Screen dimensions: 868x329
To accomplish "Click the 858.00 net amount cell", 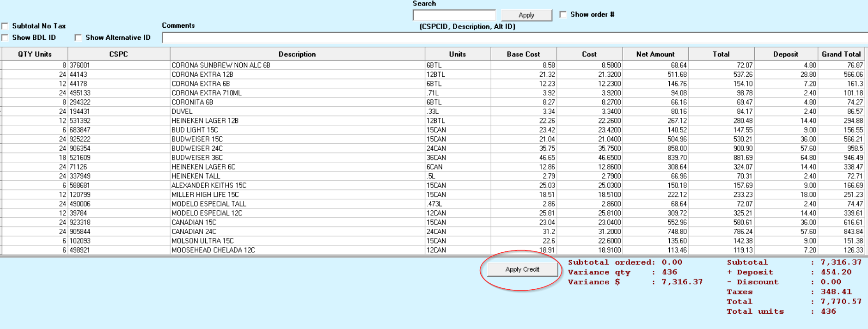I will pos(655,148).
